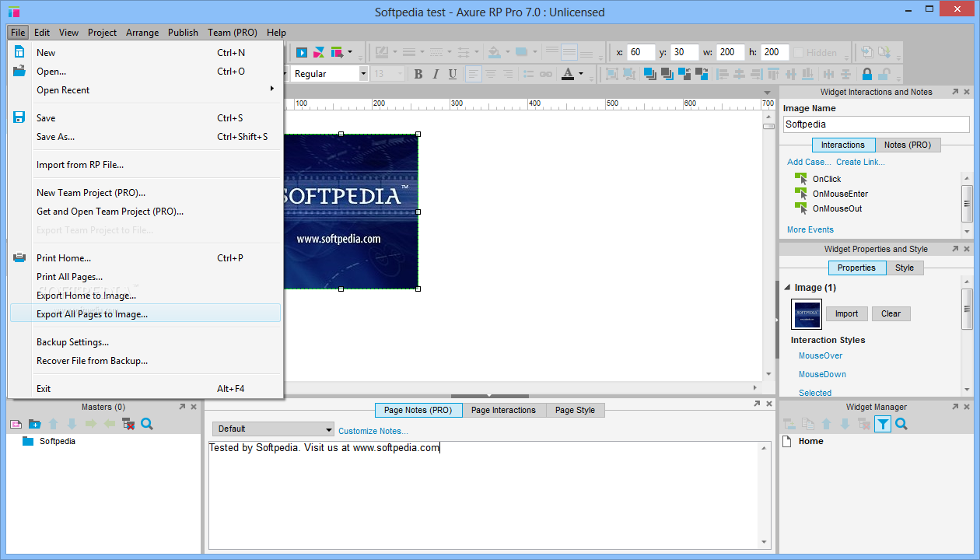Click the Group widgets icon
The height and width of the screenshot is (560, 980).
coord(611,74)
